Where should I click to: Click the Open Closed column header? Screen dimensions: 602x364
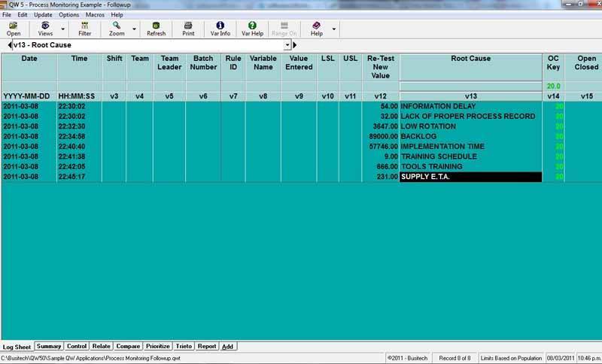tap(584, 67)
